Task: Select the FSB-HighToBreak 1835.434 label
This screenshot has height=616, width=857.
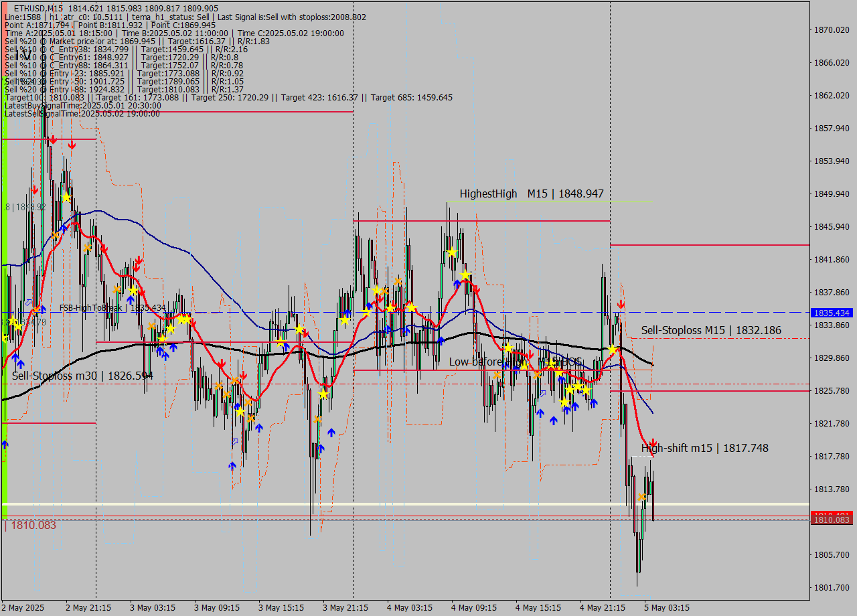Action: point(112,308)
